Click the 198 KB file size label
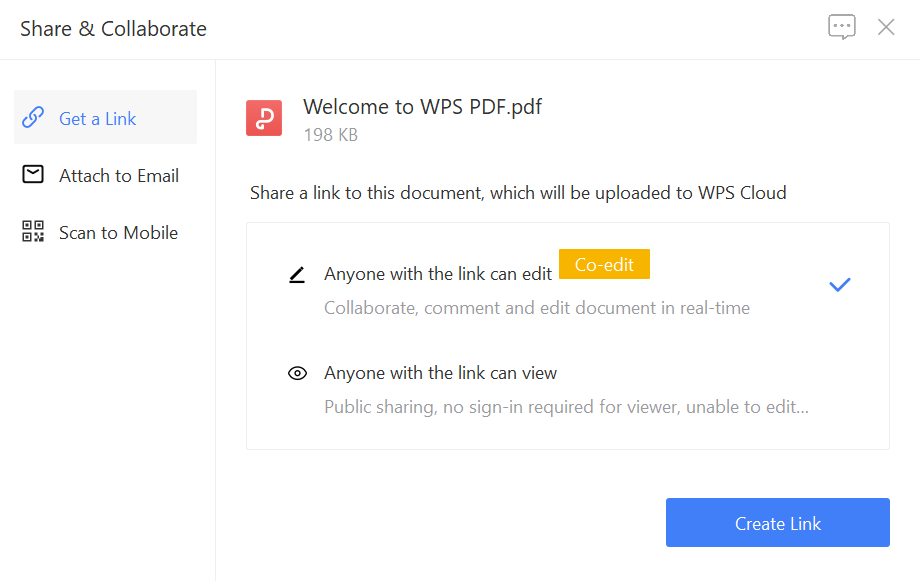Viewport: 920px width, 581px height. coord(331,135)
